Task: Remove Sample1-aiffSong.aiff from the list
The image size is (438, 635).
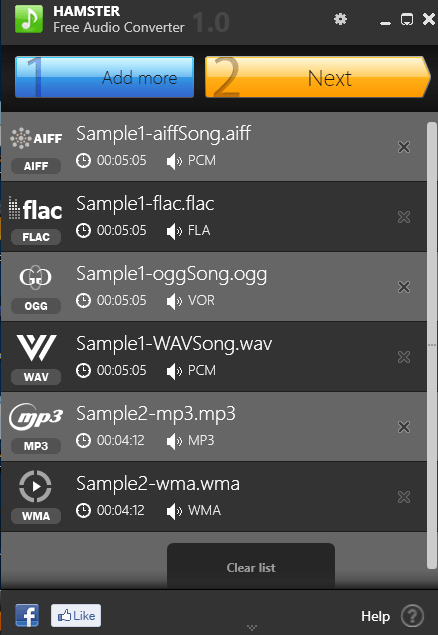Action: coord(404,147)
